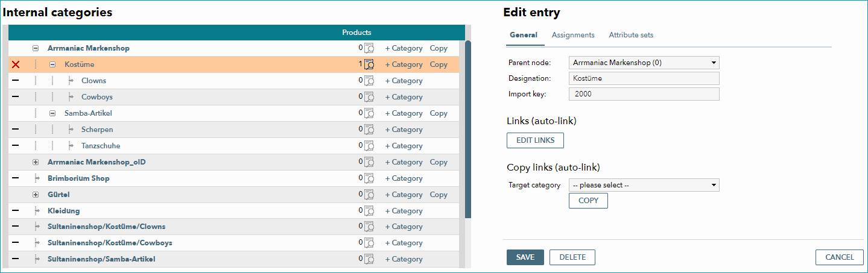Collapse the Samba-Artikel tree node
The image size is (868, 273).
(x=52, y=113)
